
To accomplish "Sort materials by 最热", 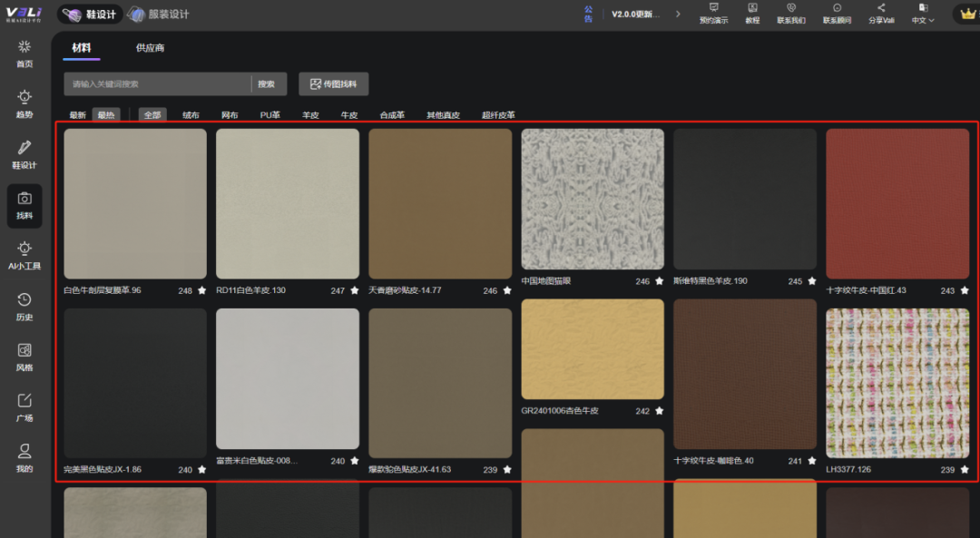I will coord(106,115).
